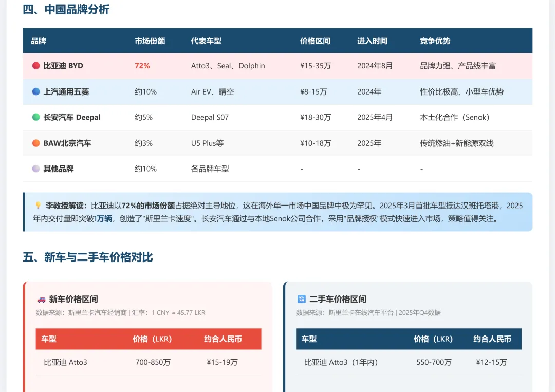The height and width of the screenshot is (392, 555).
Task: Click the red car icon beside 新车价格区间
Action: pyautogui.click(x=42, y=300)
